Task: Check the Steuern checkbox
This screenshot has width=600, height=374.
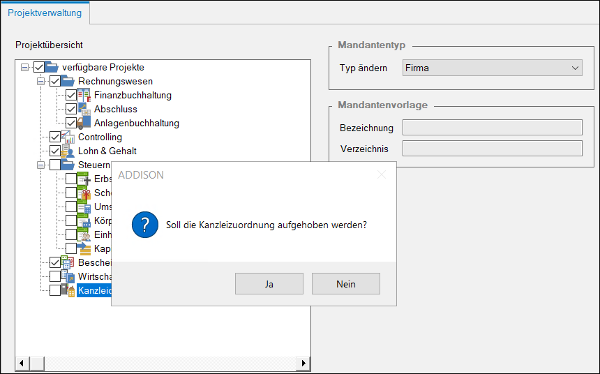Action: tap(55, 165)
